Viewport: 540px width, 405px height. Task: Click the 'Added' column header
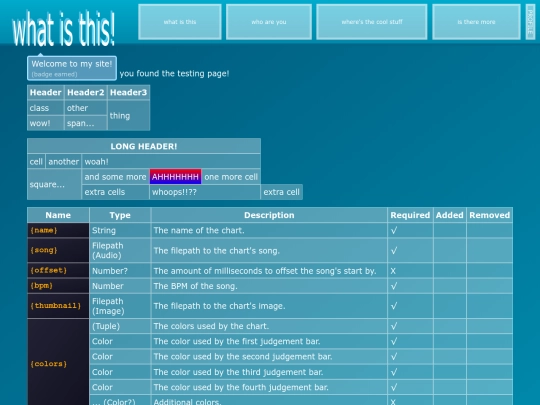[449, 215]
